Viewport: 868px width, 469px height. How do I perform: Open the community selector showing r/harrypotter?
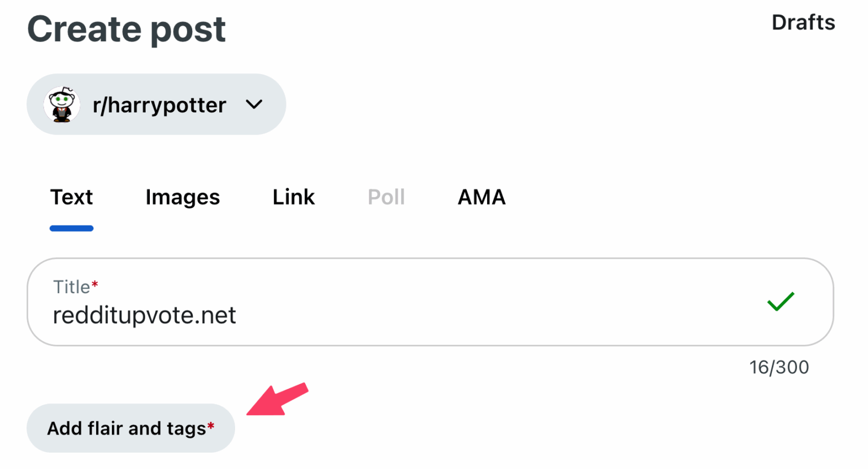156,104
